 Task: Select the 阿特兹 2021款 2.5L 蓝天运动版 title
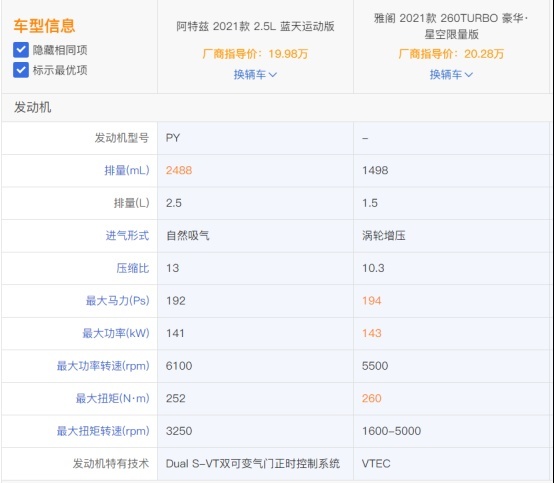(x=255, y=26)
